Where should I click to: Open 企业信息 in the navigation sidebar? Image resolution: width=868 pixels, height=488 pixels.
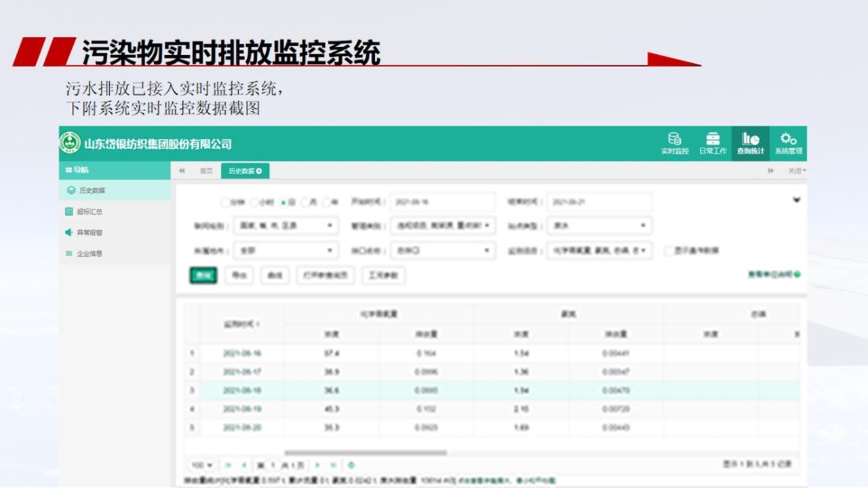pyautogui.click(x=115, y=253)
